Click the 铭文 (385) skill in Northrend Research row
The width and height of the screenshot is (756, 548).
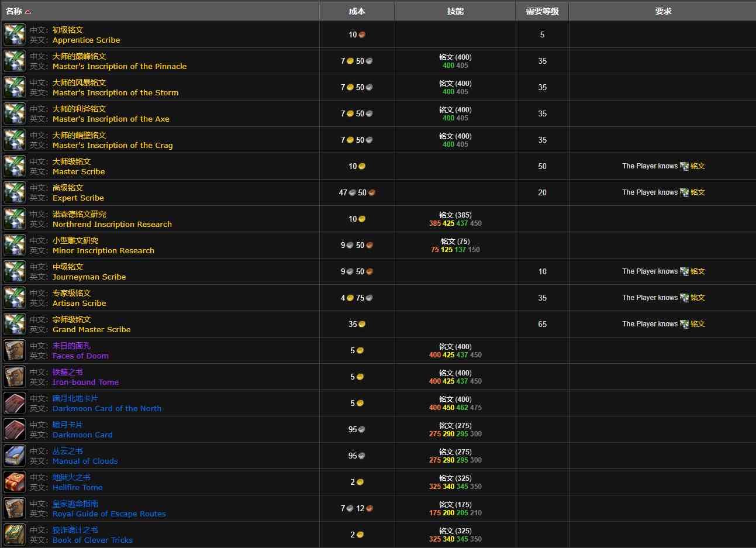455,215
